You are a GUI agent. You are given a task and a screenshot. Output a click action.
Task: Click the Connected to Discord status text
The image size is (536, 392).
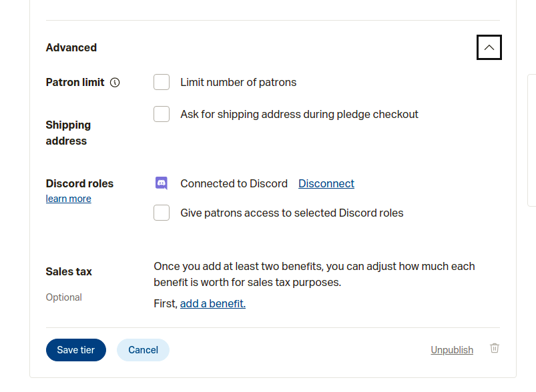234,183
